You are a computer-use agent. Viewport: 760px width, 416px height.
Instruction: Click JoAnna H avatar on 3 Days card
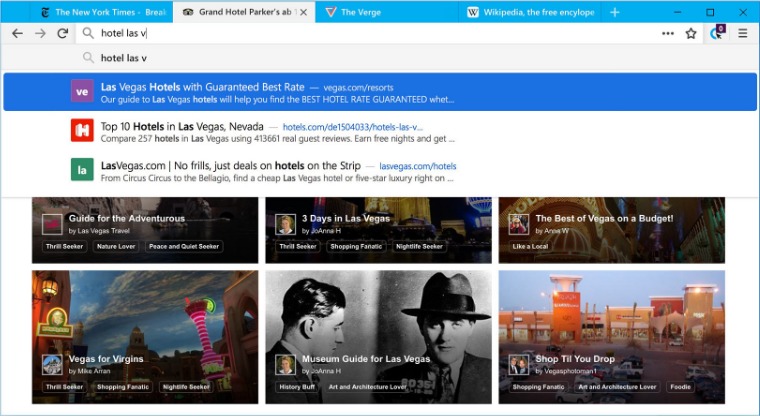click(285, 224)
